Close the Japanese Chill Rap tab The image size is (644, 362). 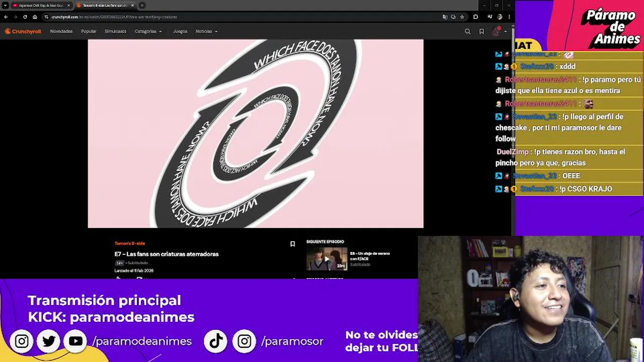(x=68, y=5)
